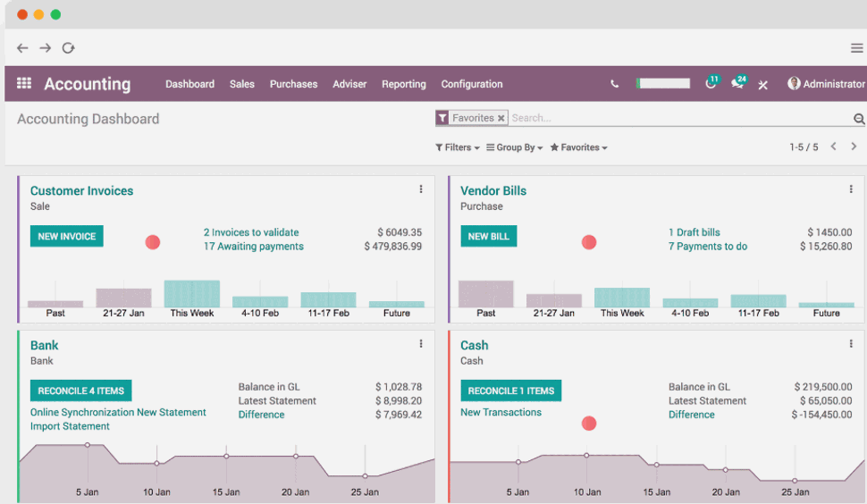Expand the Group By dropdown
Viewport: 867px width, 504px height.
point(515,147)
